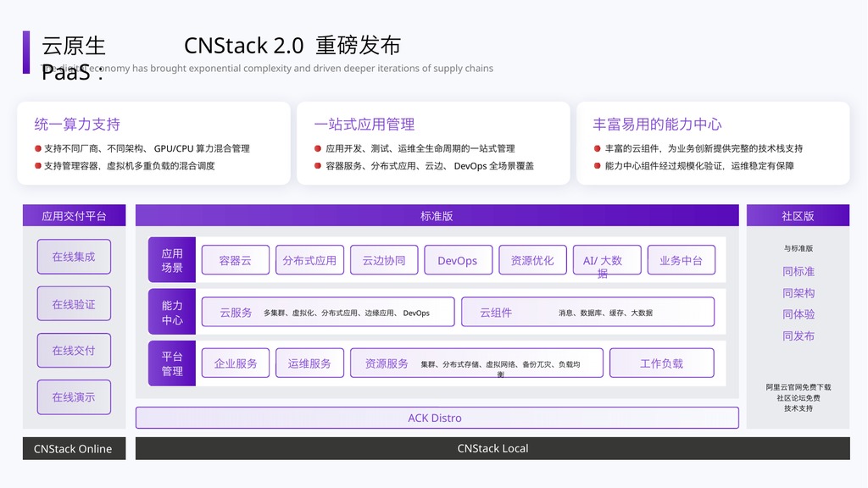Click the 社区版 header
868x488 pixels.
click(x=798, y=216)
